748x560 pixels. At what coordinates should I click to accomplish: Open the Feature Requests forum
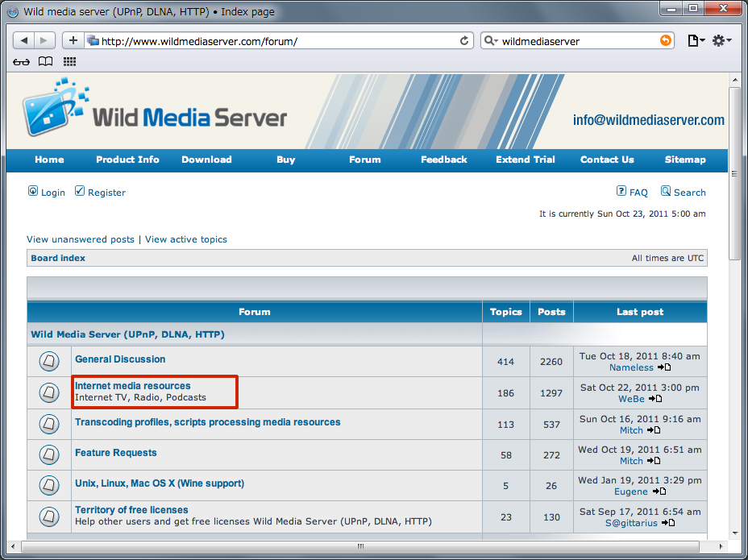tap(116, 453)
